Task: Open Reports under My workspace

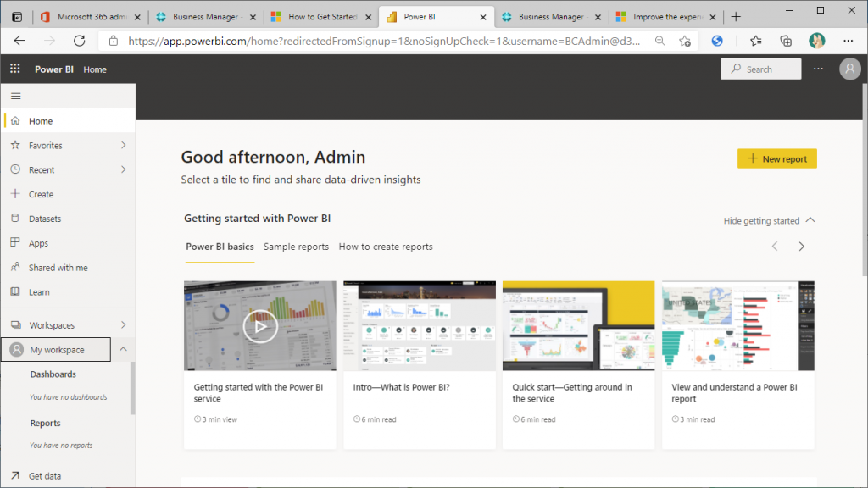Action: 46,423
